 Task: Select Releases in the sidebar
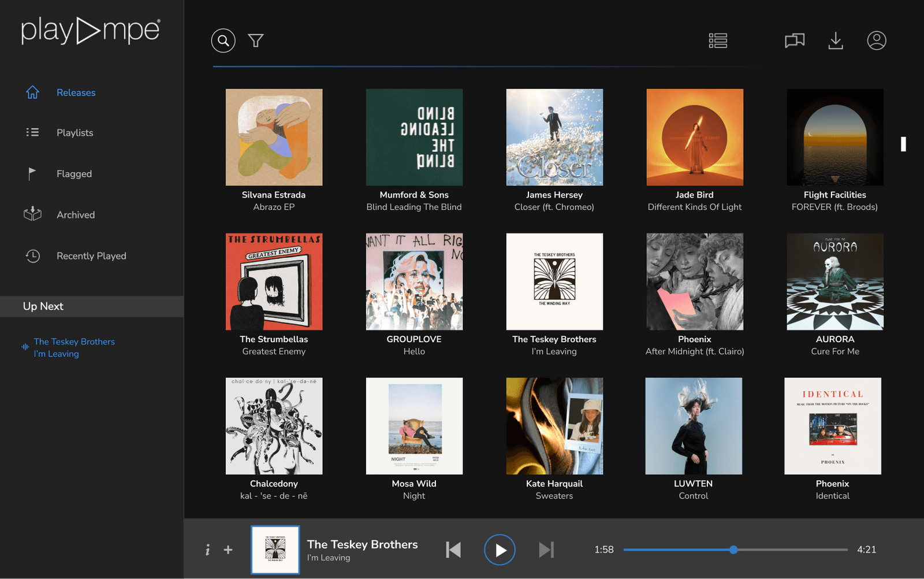pos(76,92)
